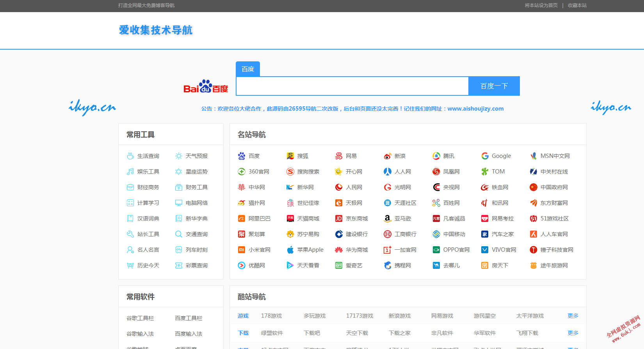Viewport: 644px width, 349px height.
Task: Click the Apple logo icon beside 苹果Apple
Action: [x=290, y=250]
